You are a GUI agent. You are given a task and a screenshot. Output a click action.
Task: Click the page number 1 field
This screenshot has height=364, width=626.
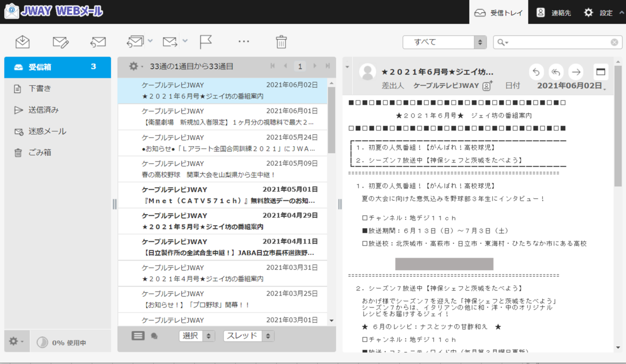pyautogui.click(x=300, y=66)
